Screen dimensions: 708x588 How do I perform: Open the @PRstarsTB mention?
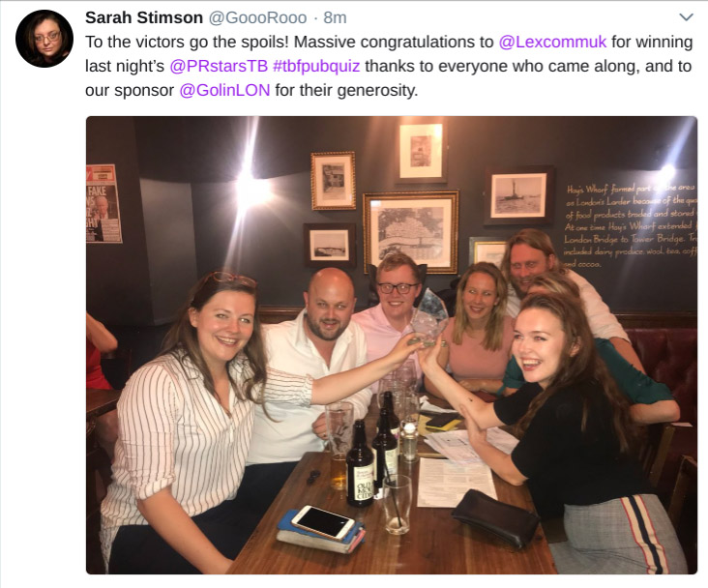coord(219,66)
